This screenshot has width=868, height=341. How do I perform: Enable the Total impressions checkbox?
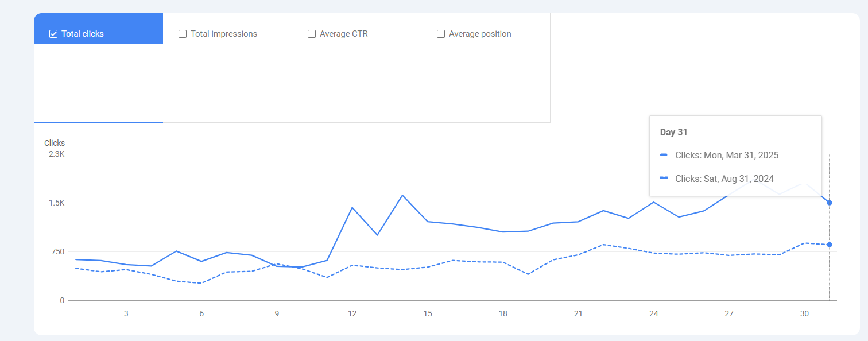[x=183, y=34]
